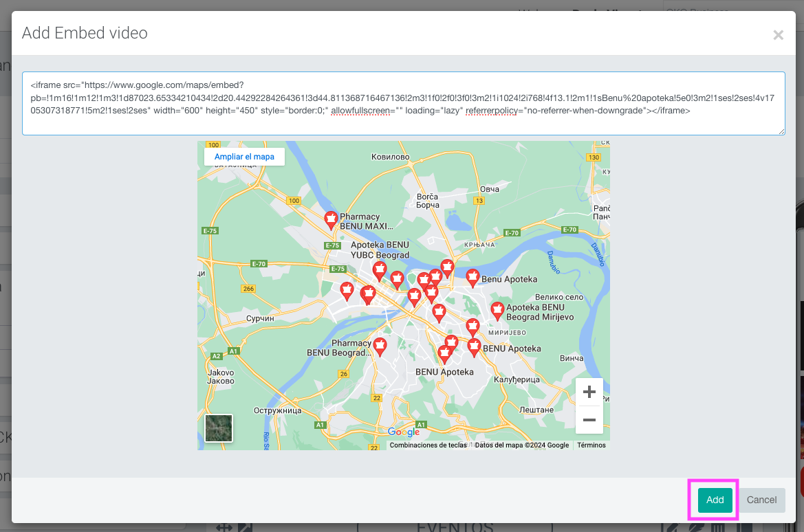Click the 'Pharmacy BENU MAXI...' label

(x=366, y=221)
